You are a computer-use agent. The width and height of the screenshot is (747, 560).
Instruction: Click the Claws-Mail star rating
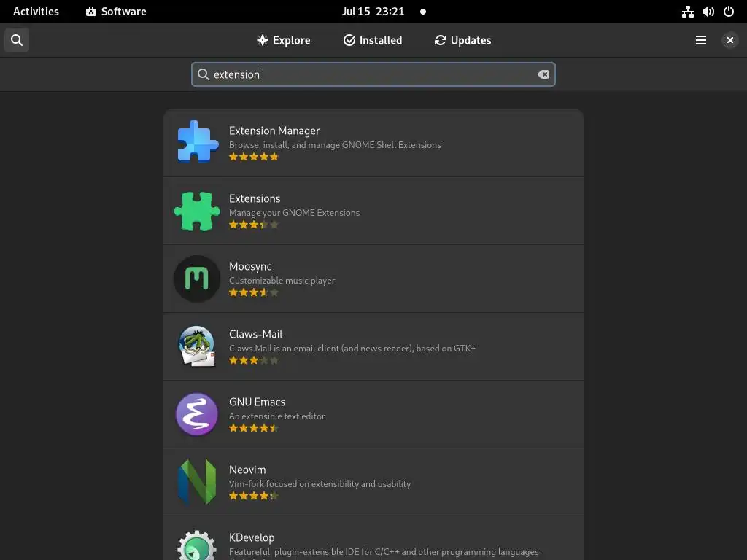tap(253, 360)
